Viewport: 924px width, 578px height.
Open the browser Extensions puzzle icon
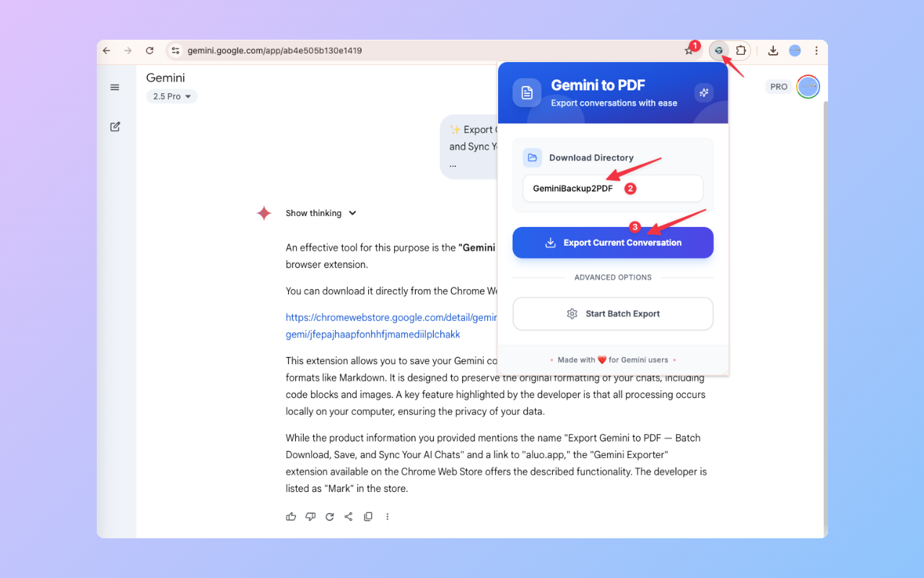coord(741,51)
